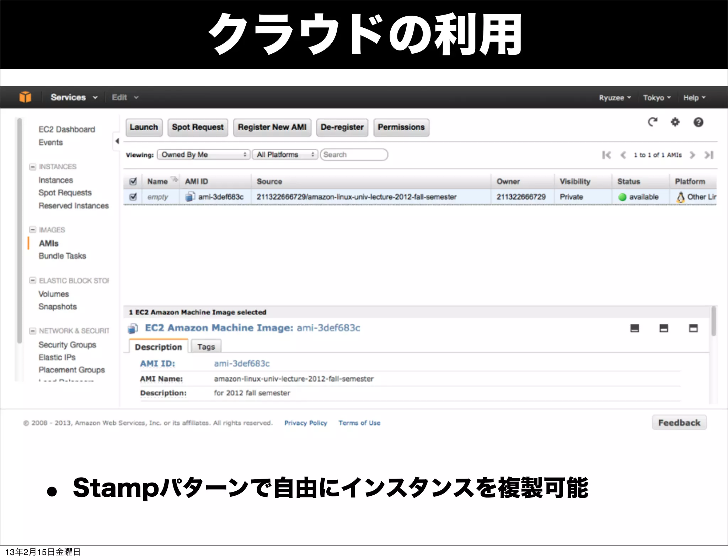The image size is (728, 560).
Task: Open EC2 Dashboard in sidebar
Action: tap(67, 129)
